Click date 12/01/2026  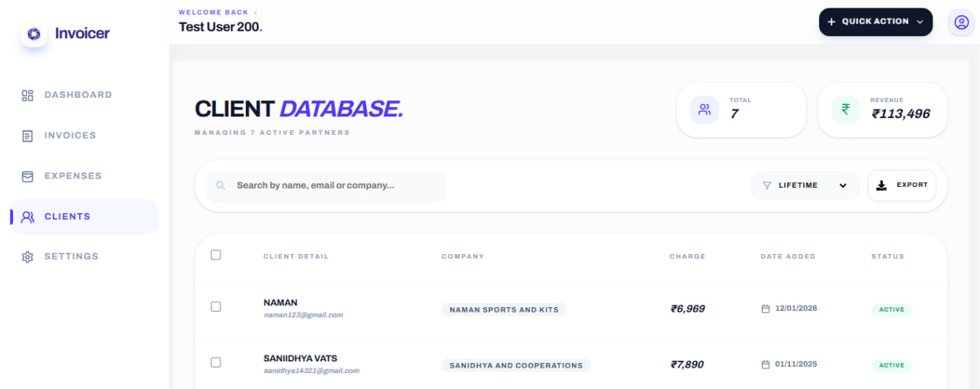pos(795,309)
